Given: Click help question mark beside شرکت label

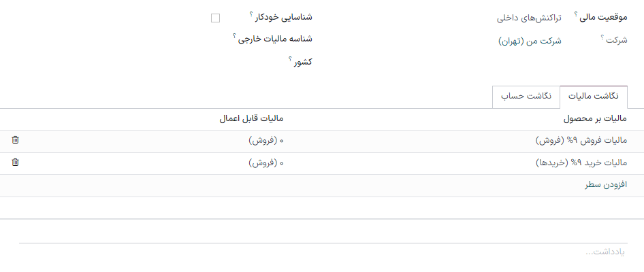Looking at the screenshot, I should click(602, 37).
